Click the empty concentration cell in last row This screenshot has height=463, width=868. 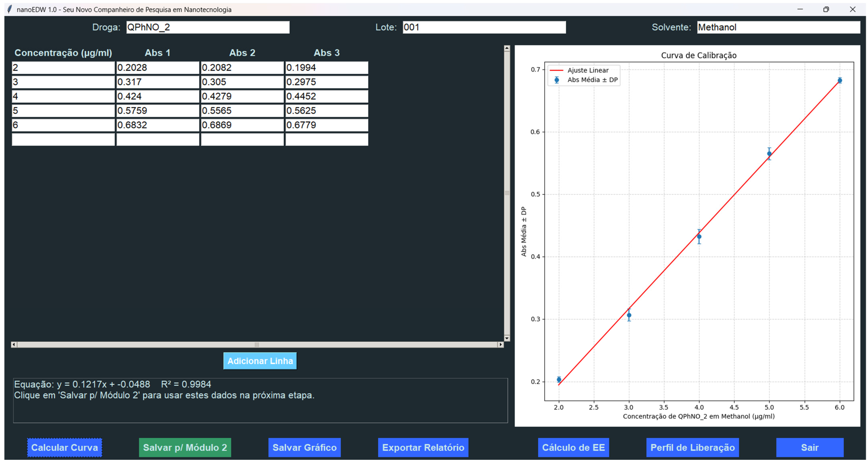[63, 139]
